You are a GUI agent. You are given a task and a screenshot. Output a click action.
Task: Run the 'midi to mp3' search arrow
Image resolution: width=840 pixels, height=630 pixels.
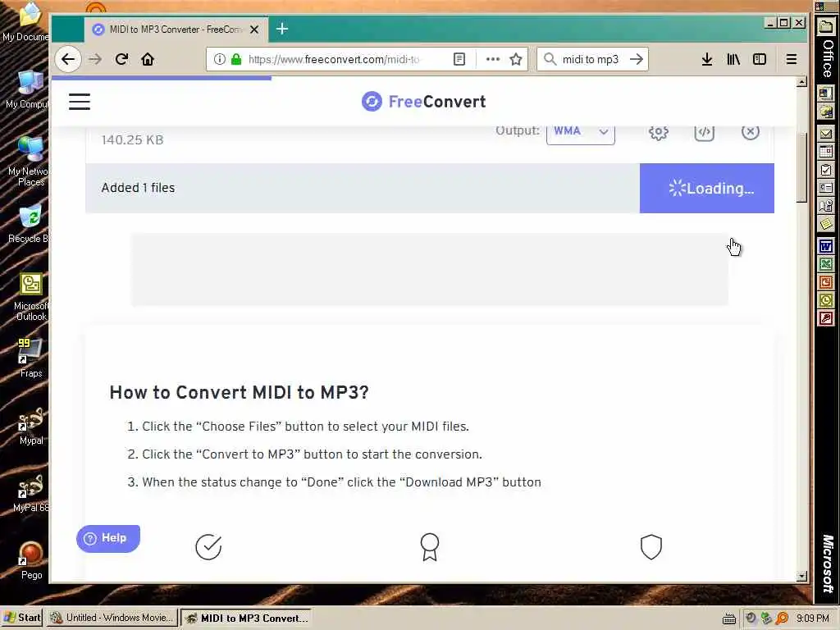(637, 59)
